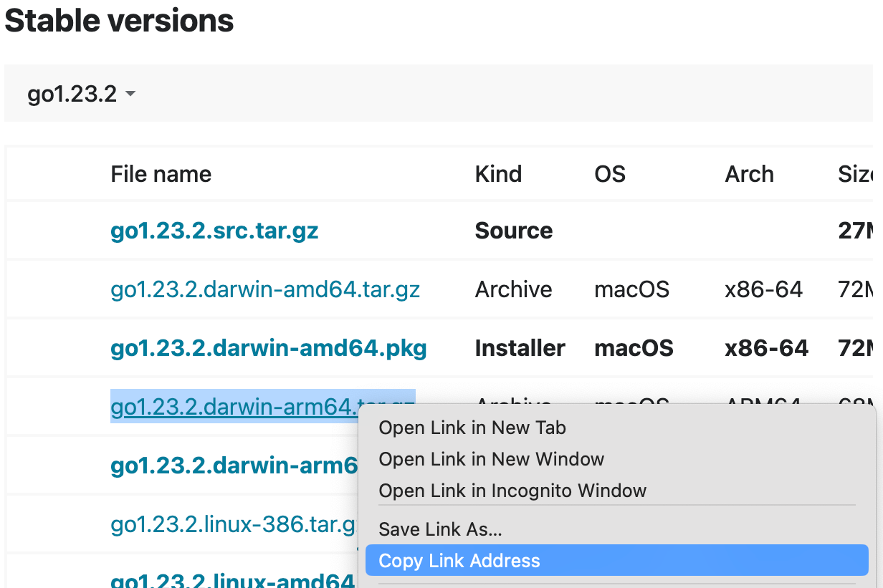
Task: Open go1.23.2.linux-386.tar.gz link
Action: click(234, 524)
